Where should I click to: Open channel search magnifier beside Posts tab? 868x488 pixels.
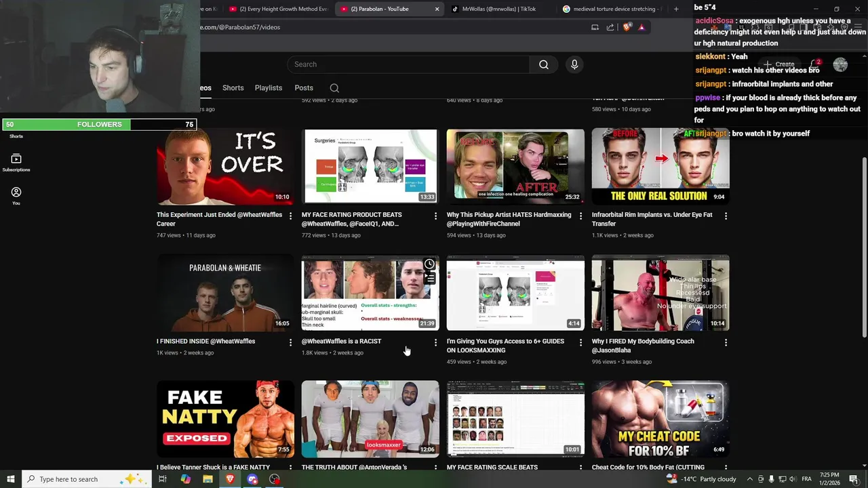(334, 88)
